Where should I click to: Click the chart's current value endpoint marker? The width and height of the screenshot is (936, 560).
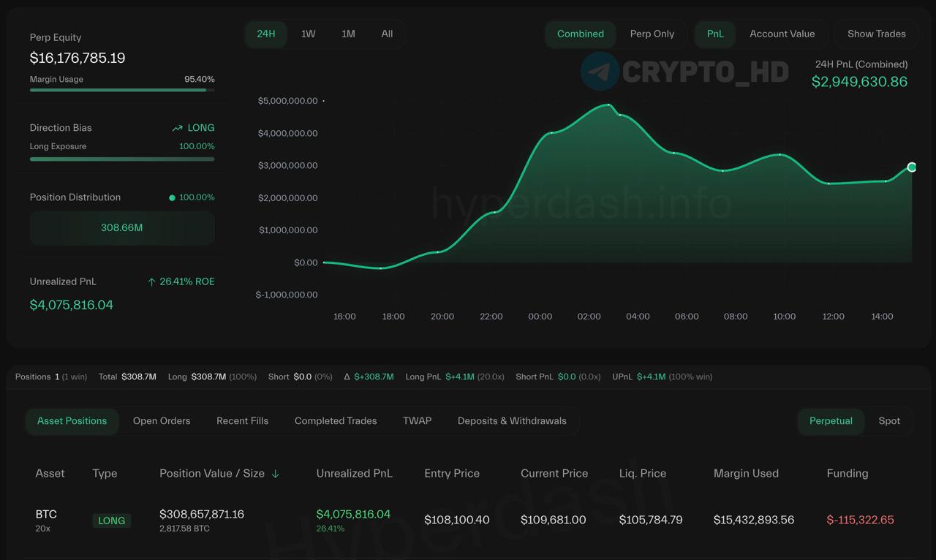pyautogui.click(x=912, y=167)
